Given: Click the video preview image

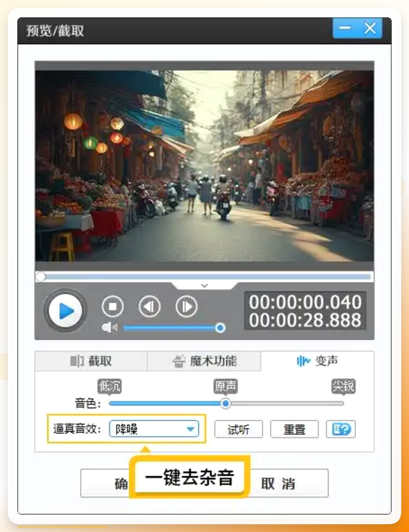Looking at the screenshot, I should coord(204,166).
